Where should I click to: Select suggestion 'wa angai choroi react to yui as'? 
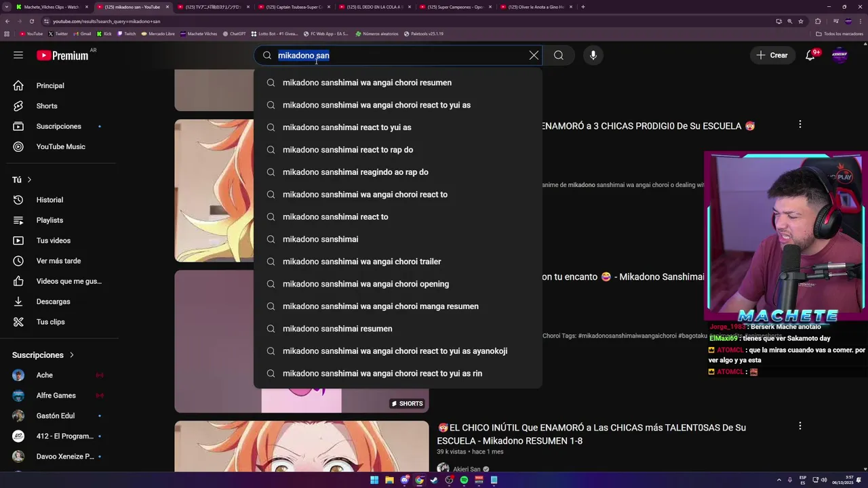(398, 105)
